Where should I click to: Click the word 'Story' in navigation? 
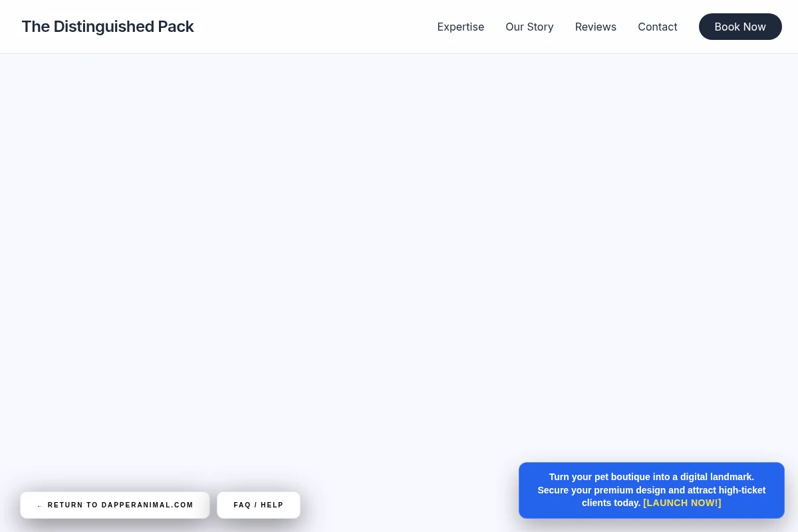point(540,27)
